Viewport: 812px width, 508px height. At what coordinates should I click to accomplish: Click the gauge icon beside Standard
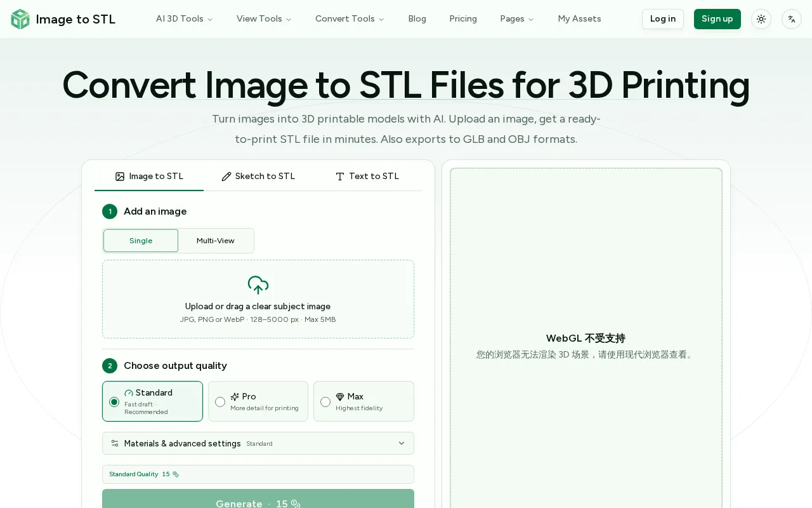point(129,393)
